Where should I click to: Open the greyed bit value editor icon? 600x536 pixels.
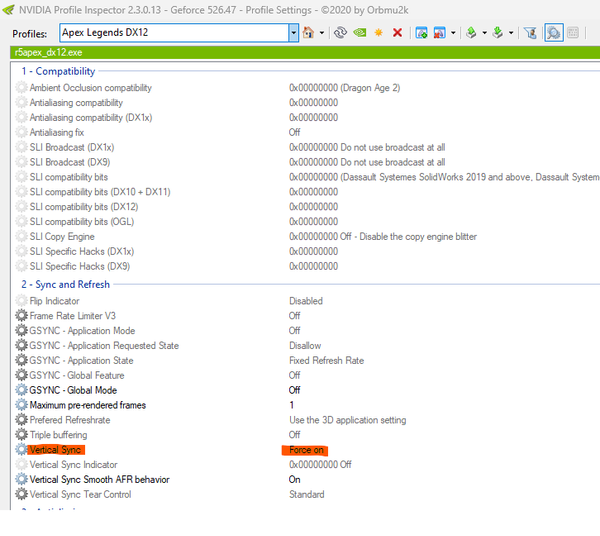click(x=573, y=33)
